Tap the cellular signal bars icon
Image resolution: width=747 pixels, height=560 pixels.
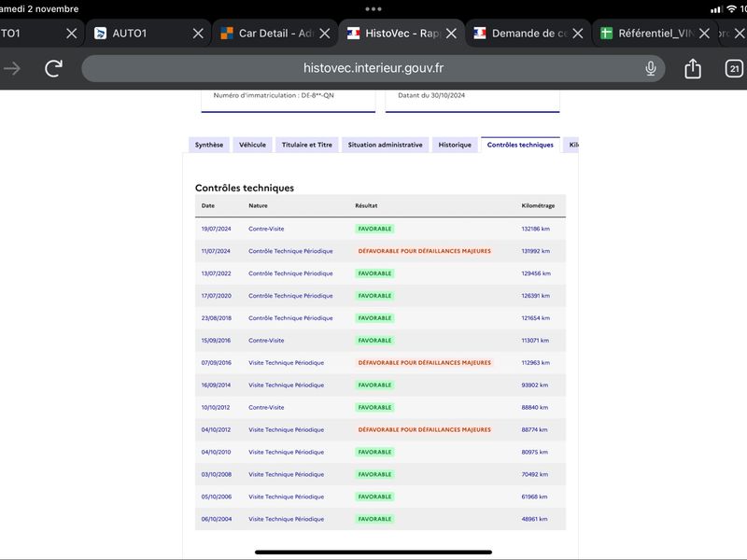pos(716,9)
